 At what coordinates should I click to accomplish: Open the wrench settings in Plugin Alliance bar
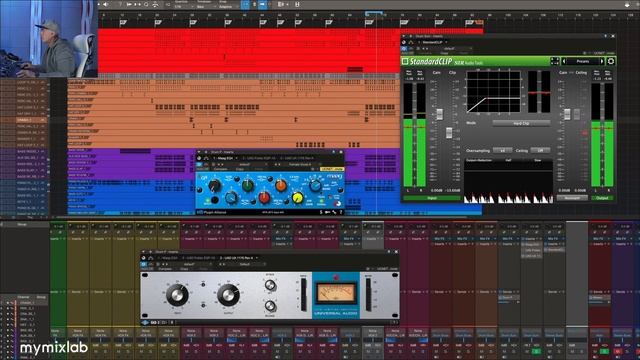pyautogui.click(x=334, y=212)
